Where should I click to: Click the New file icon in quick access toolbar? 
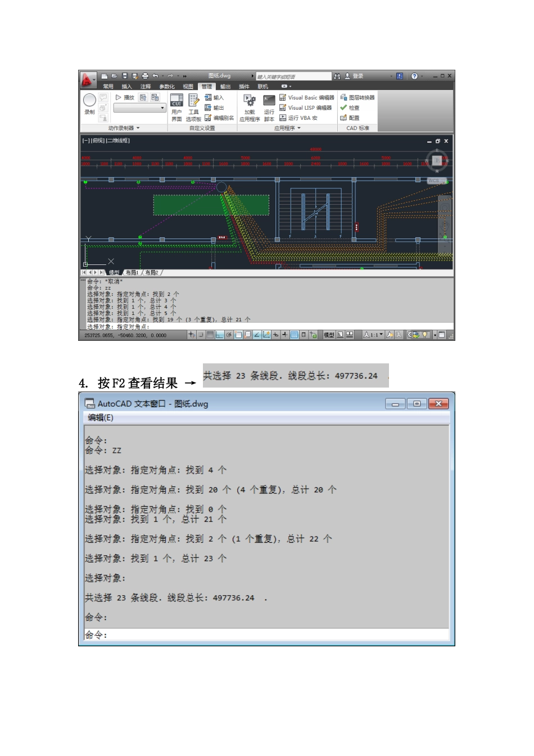click(x=105, y=76)
